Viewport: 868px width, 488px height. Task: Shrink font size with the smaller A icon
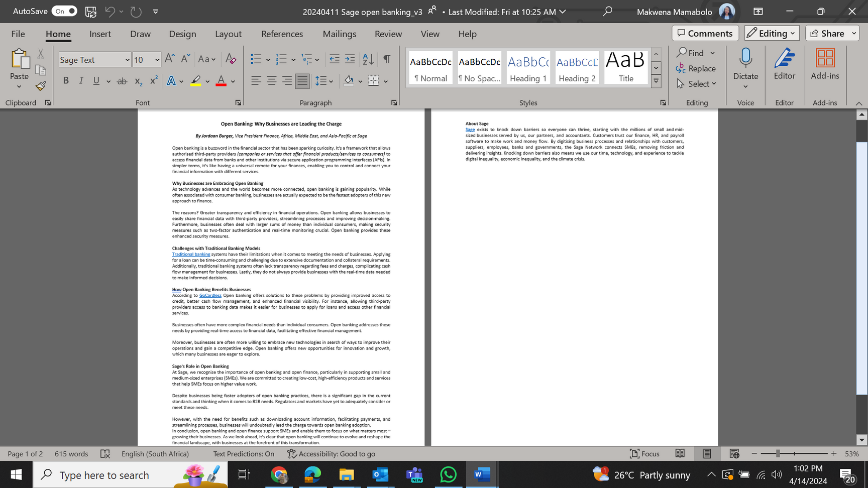[x=185, y=59]
